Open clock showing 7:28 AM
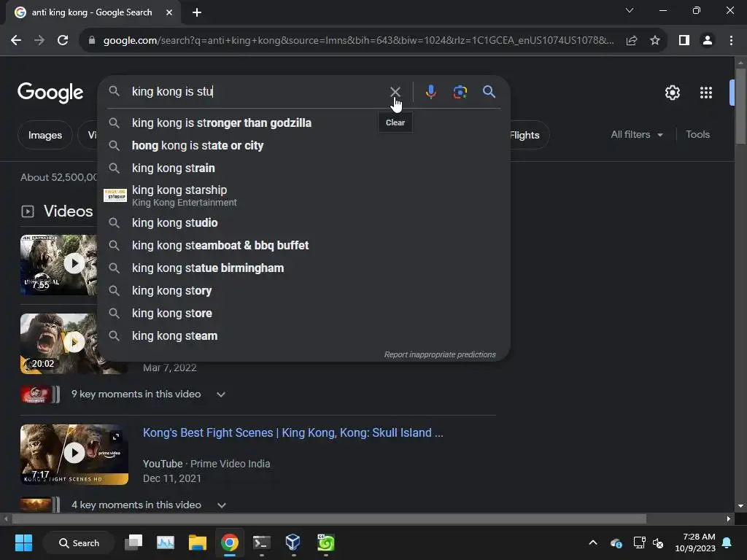 695,542
